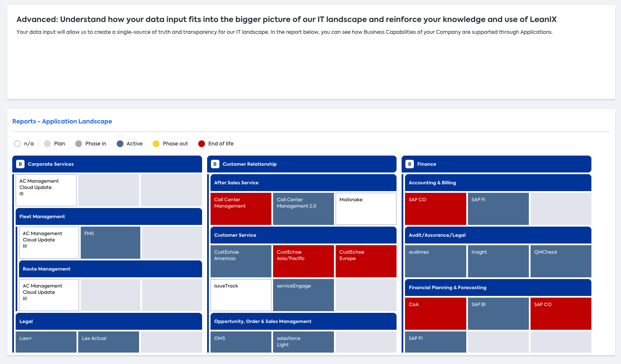Open the Audit/Assurance/Legal section

pos(498,235)
